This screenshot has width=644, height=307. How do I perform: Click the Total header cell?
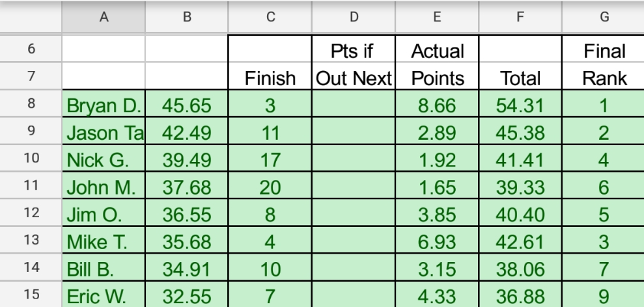(519, 79)
